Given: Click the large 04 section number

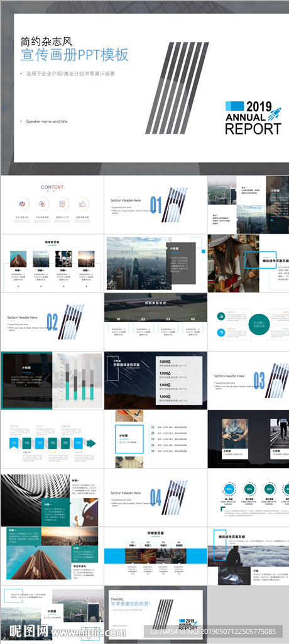Looking at the screenshot, I should (x=156, y=497).
